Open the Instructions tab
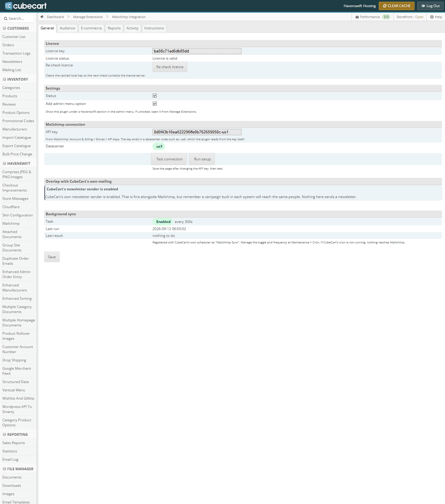Image resolution: width=445 pixels, height=504 pixels. 154,28
